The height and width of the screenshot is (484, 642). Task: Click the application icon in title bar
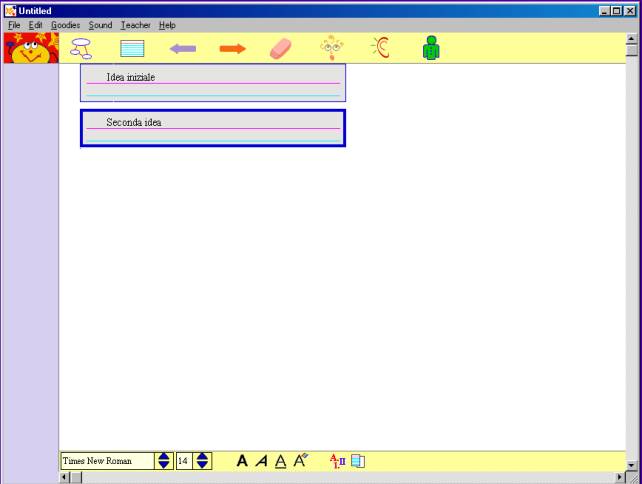[x=11, y=11]
